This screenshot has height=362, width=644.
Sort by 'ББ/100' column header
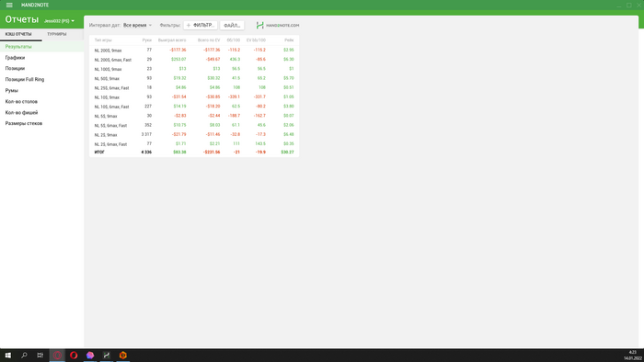tap(234, 40)
